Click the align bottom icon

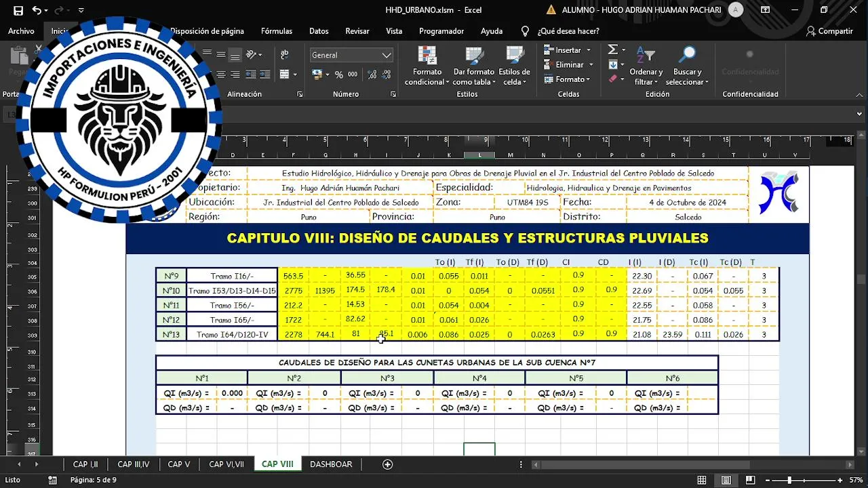pyautogui.click(x=235, y=55)
